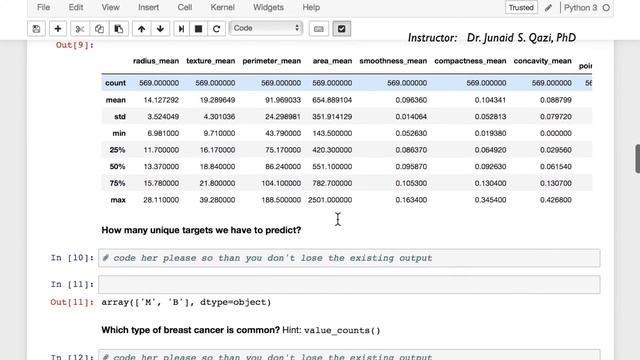Open the Widgets menu

(268, 7)
